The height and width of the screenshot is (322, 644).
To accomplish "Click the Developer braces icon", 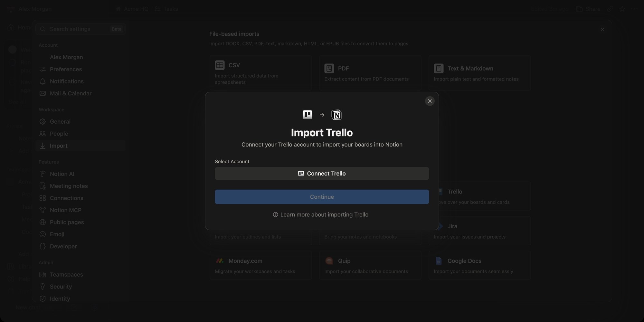I will pos(43,246).
